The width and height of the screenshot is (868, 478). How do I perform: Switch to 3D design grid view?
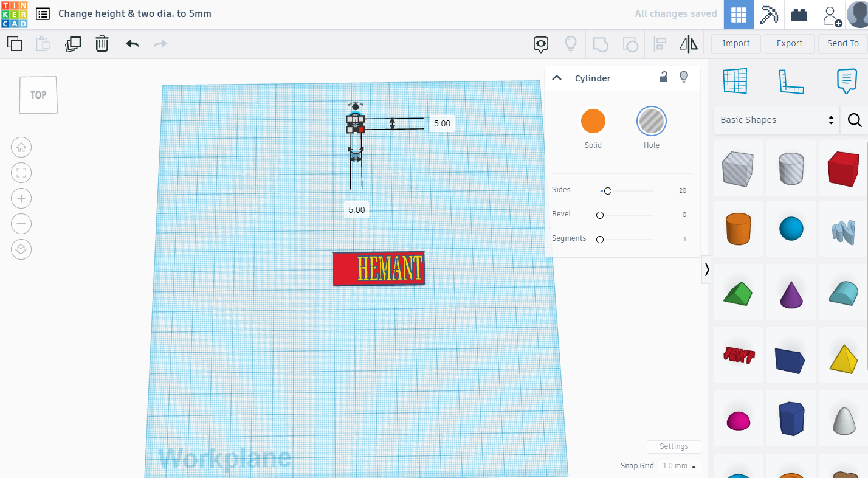[739, 15]
